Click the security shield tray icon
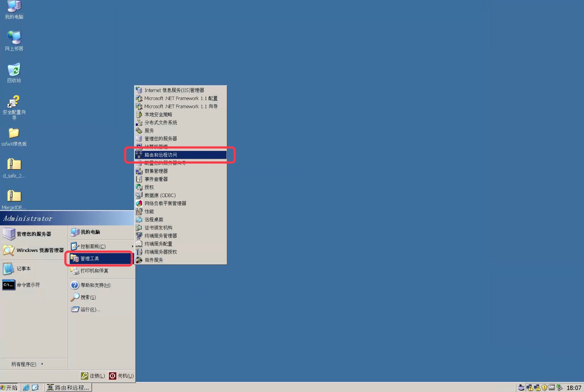This screenshot has width=584, height=392. (544, 388)
